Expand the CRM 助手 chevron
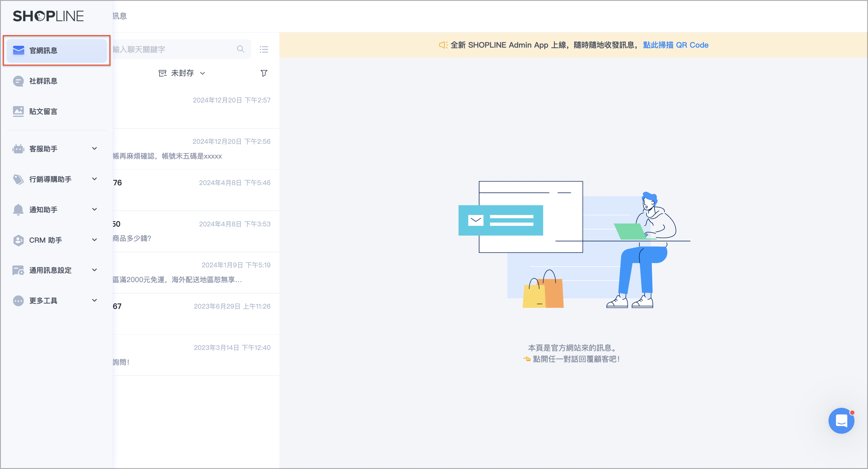This screenshot has width=868, height=469. click(95, 240)
